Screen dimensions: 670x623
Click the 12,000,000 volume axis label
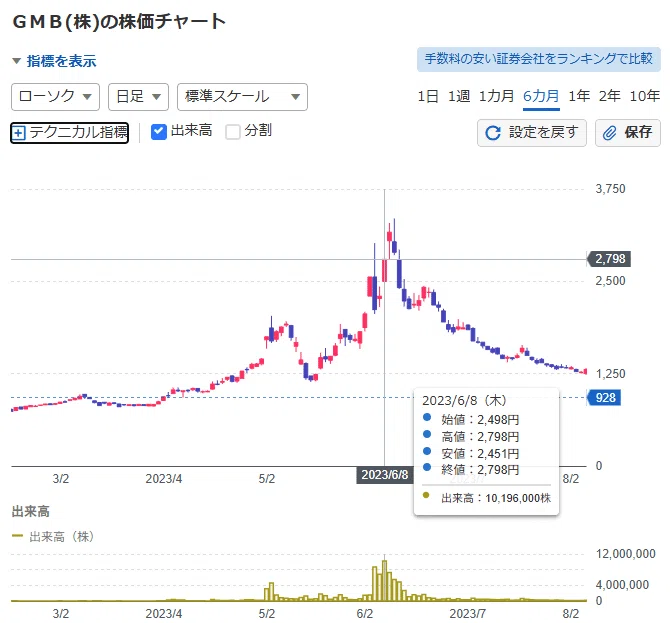(x=626, y=554)
